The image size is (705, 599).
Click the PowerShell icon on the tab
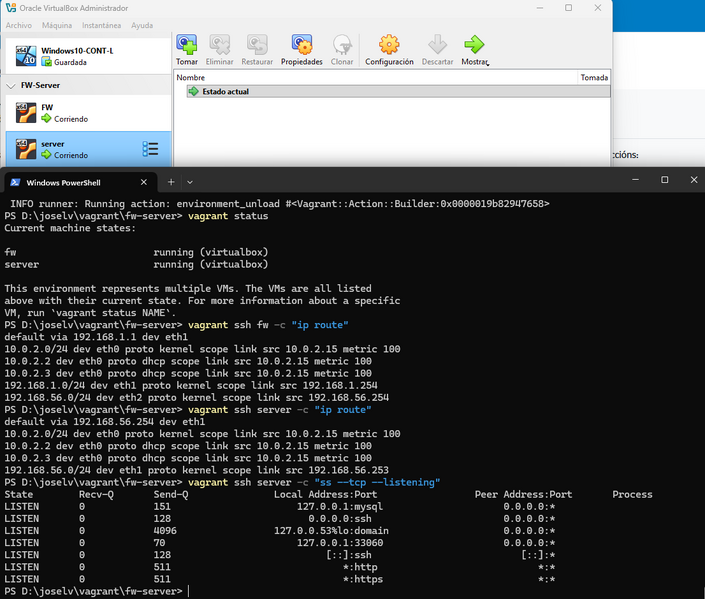click(x=15, y=182)
